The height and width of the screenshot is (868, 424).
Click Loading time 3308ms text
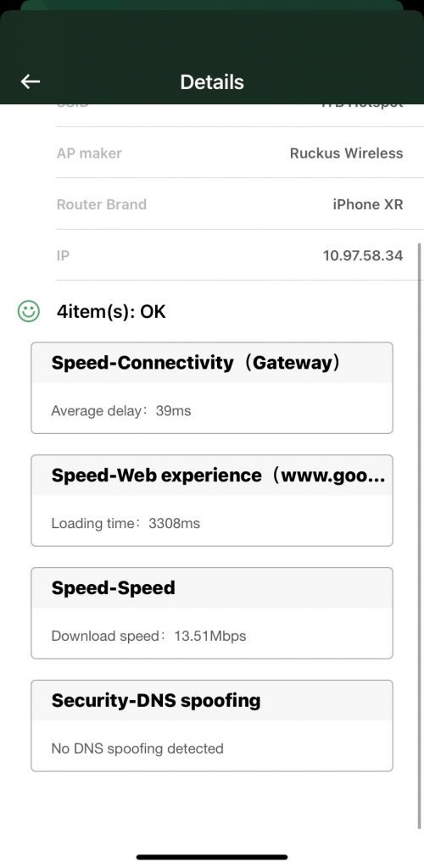126,523
